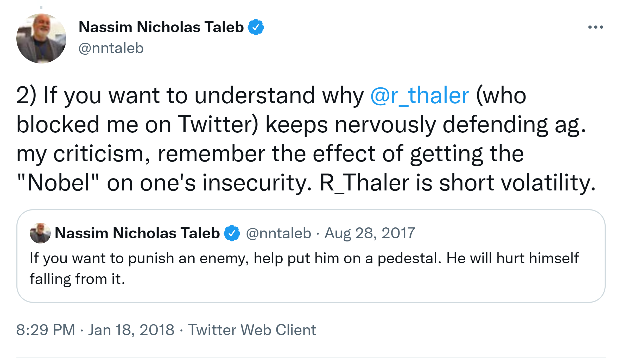Click the "blocked me on Twitter)" phrase
Image resolution: width=621 pixels, height=364 pixels.
pos(137,125)
